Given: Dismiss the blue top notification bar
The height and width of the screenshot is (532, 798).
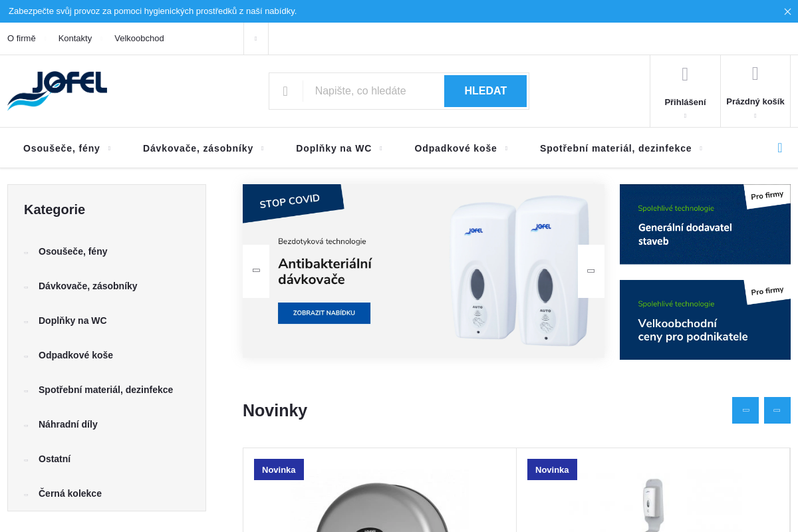Looking at the screenshot, I should [787, 11].
